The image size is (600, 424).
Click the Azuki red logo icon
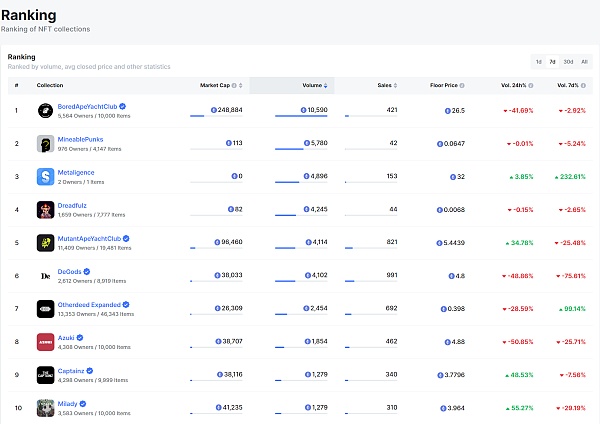tap(45, 341)
